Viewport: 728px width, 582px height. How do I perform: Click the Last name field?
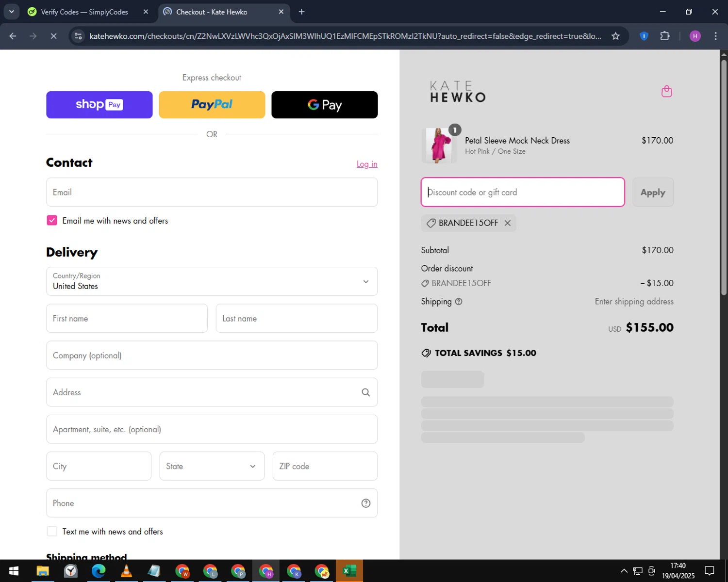pos(297,319)
